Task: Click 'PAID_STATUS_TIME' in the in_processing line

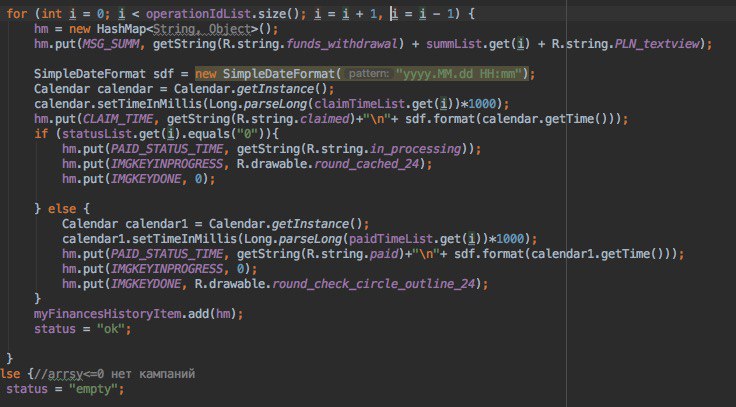Action: 167,149
